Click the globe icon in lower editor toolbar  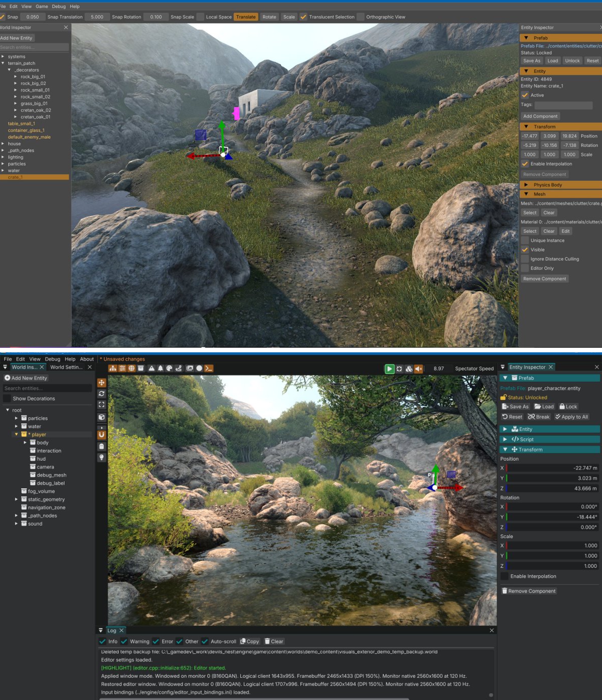tap(131, 368)
